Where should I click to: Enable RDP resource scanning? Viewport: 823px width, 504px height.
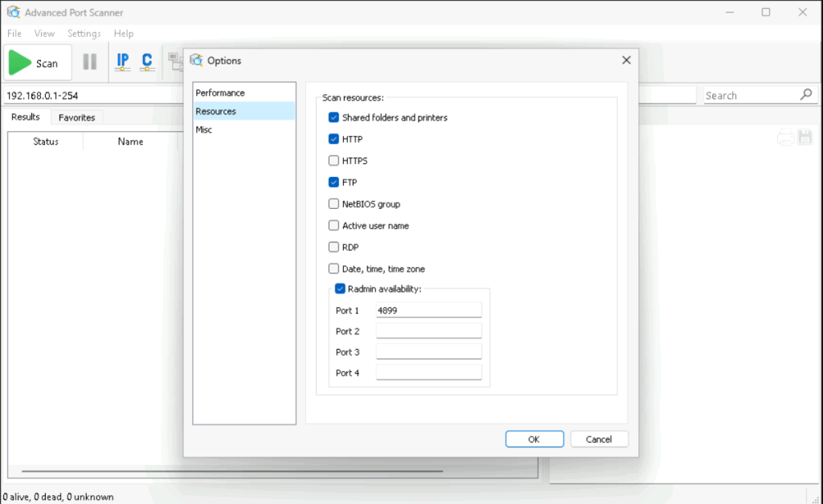(334, 248)
